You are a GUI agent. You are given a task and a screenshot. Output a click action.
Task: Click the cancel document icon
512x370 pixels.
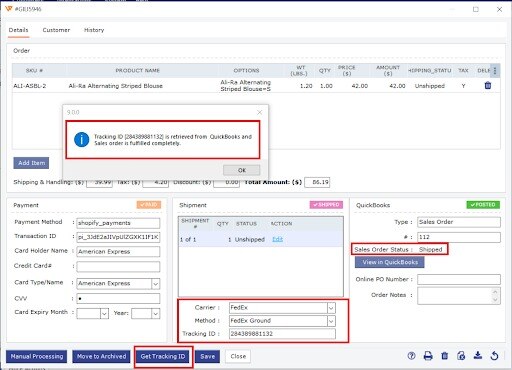pos(461,356)
